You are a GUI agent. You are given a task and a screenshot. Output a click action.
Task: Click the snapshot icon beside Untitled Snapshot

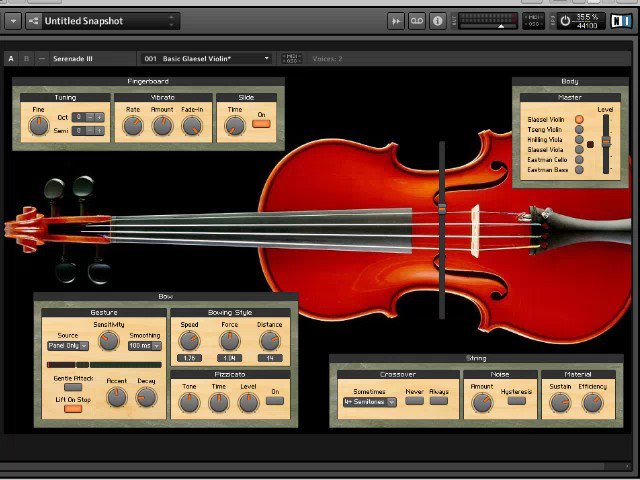[33, 21]
